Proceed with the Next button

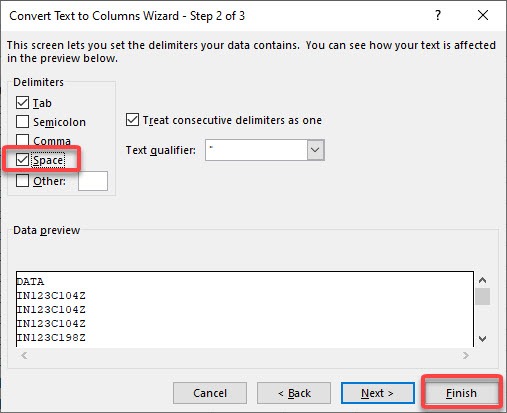click(378, 393)
